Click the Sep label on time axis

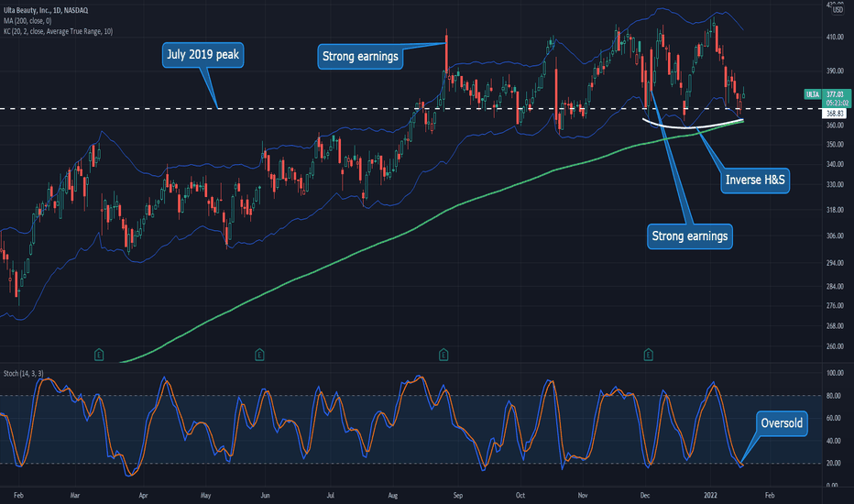[x=457, y=495]
